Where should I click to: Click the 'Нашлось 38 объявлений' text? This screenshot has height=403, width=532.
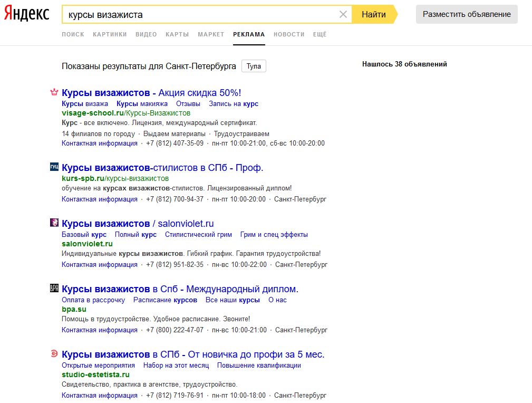pyautogui.click(x=404, y=64)
